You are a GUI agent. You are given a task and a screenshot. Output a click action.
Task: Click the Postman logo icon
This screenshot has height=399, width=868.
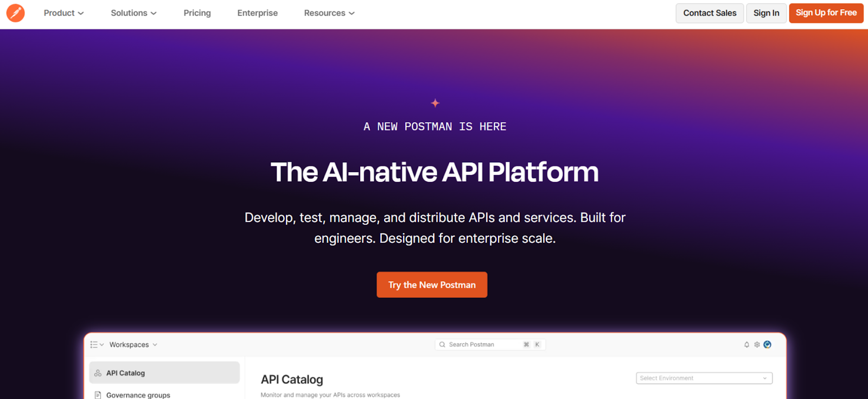click(15, 13)
